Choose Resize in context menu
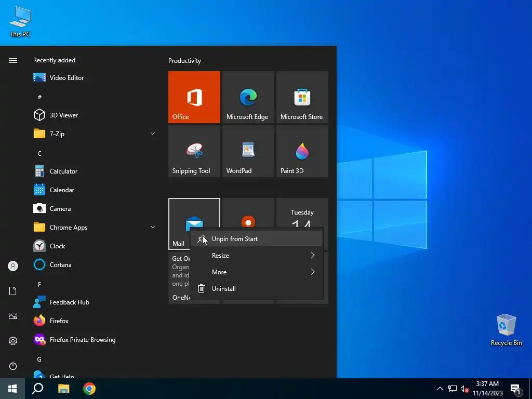Screen dimensions: 532x399 pyautogui.click(x=257, y=256)
